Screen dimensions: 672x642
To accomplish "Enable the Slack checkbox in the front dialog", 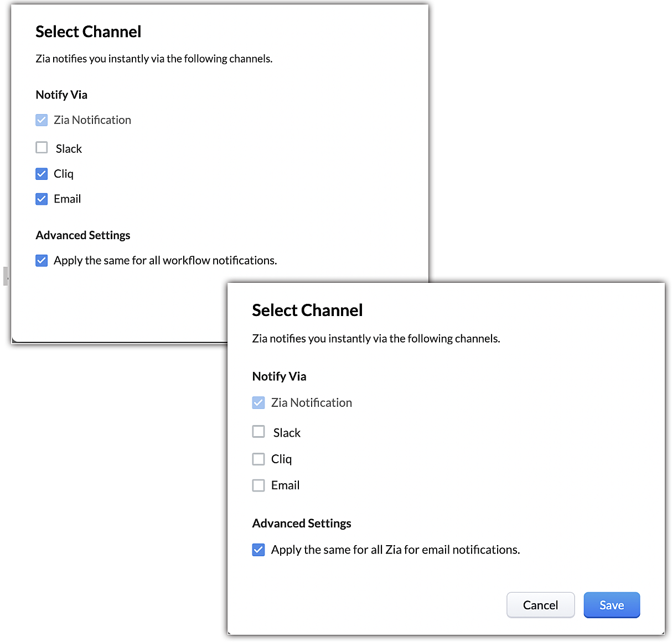I will tap(259, 431).
